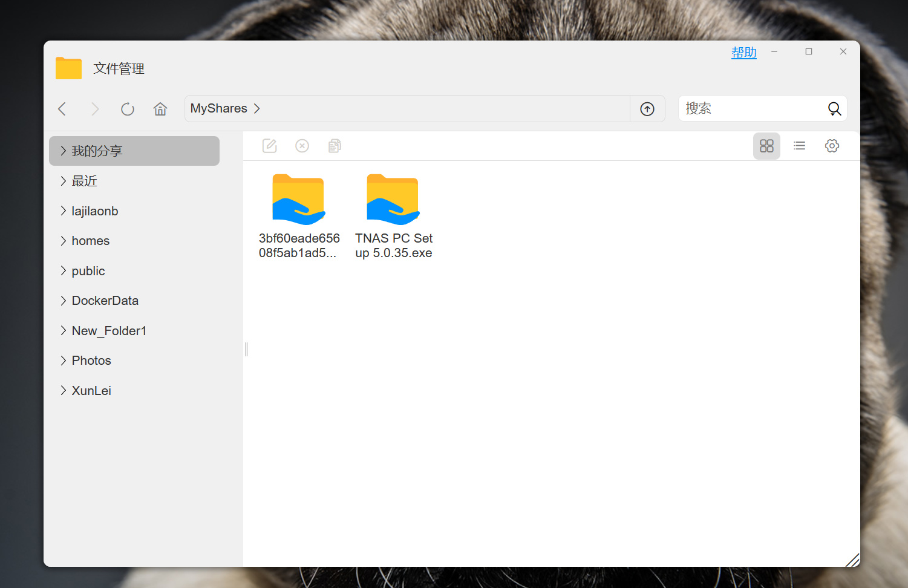The image size is (908, 588).
Task: Click the cancel share circle-x icon
Action: tap(302, 146)
